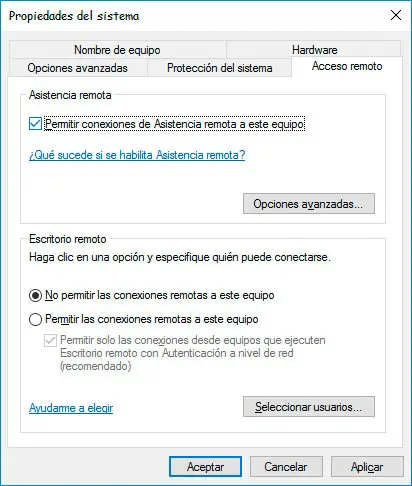
Task: Select No permitir las conexiones remotas radio button
Action: pos(35,295)
